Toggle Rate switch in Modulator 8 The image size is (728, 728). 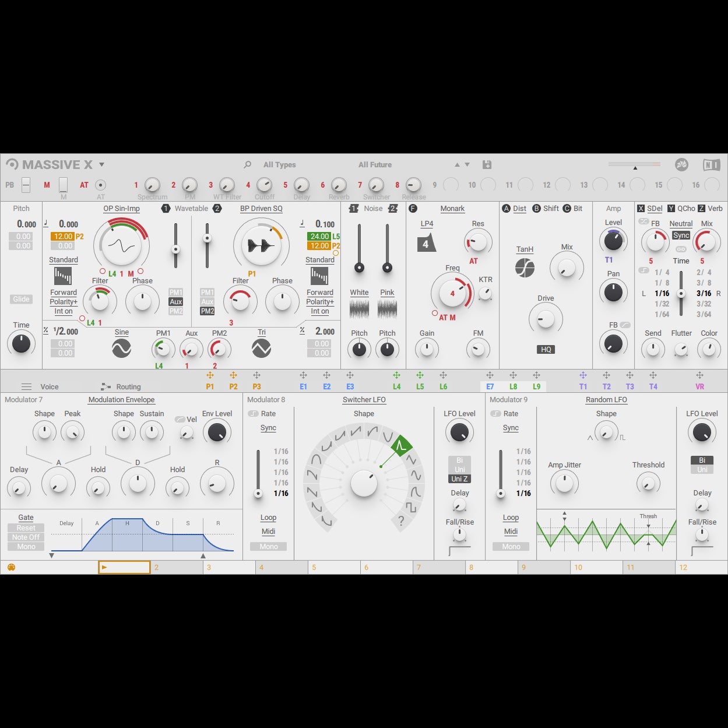(253, 414)
